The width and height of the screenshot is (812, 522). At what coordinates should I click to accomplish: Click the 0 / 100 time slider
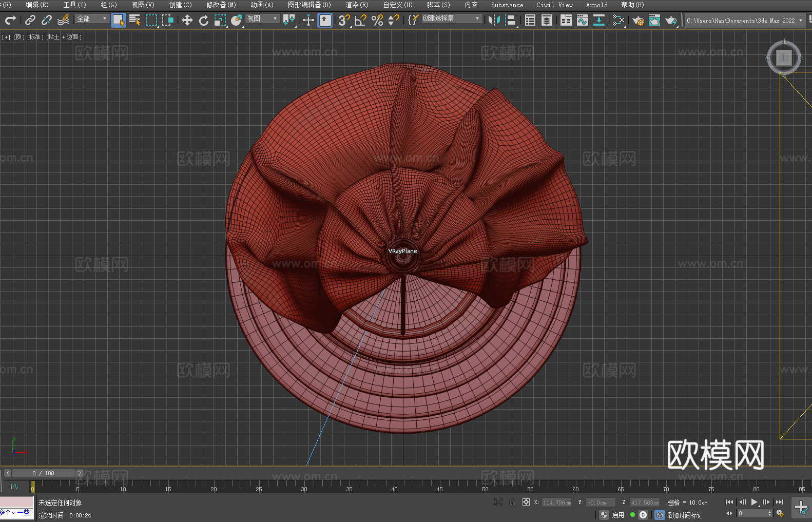pos(44,473)
